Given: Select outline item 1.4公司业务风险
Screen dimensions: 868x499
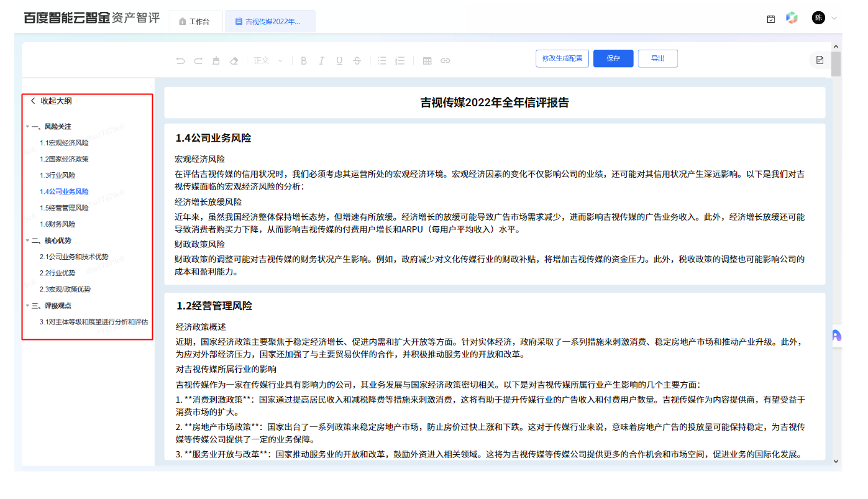Looking at the screenshot, I should 64,191.
